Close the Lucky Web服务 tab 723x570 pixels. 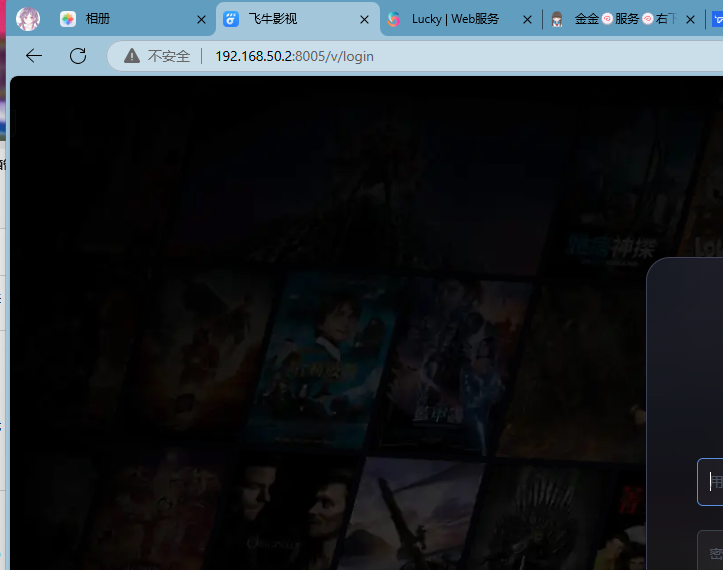[527, 19]
